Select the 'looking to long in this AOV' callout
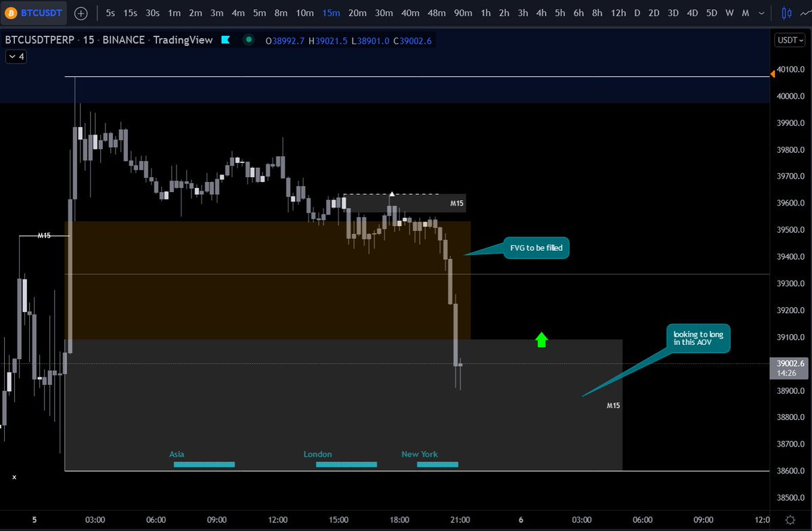 pos(699,338)
